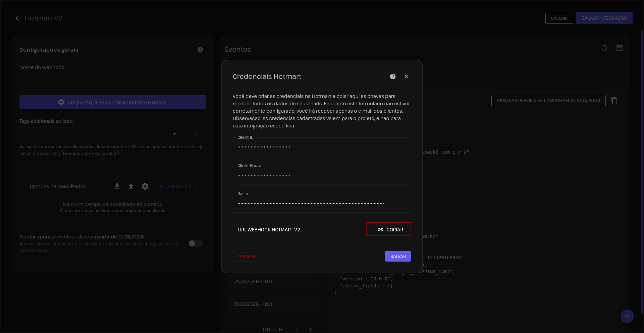Image resolution: width=644 pixels, height=333 pixels.
Task: Click the download icon for Campos personalizados
Action: pos(117,186)
